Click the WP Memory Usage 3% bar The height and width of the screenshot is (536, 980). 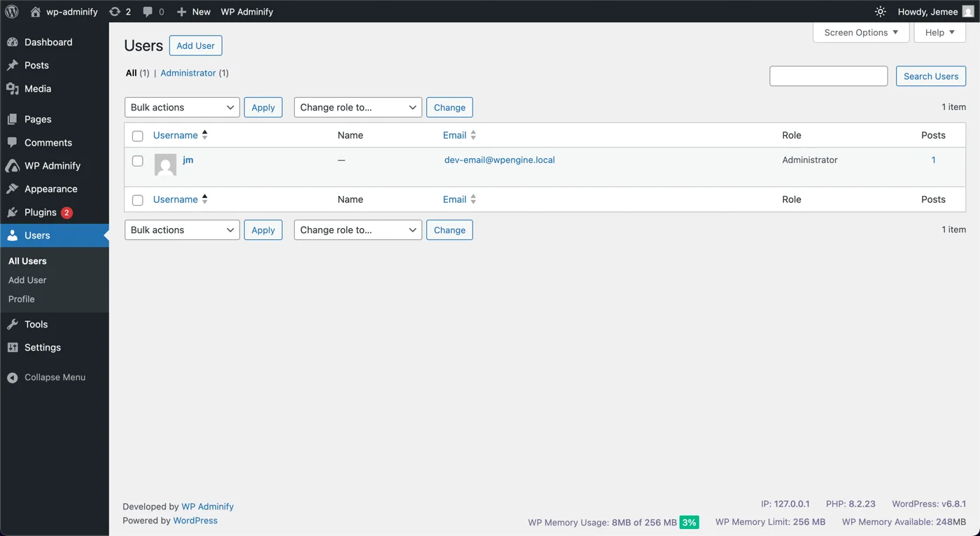click(689, 522)
